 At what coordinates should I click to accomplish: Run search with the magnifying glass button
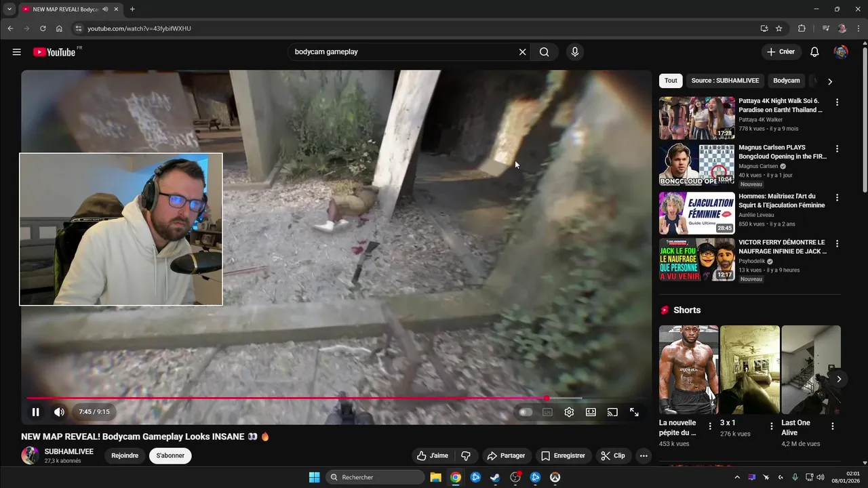545,52
